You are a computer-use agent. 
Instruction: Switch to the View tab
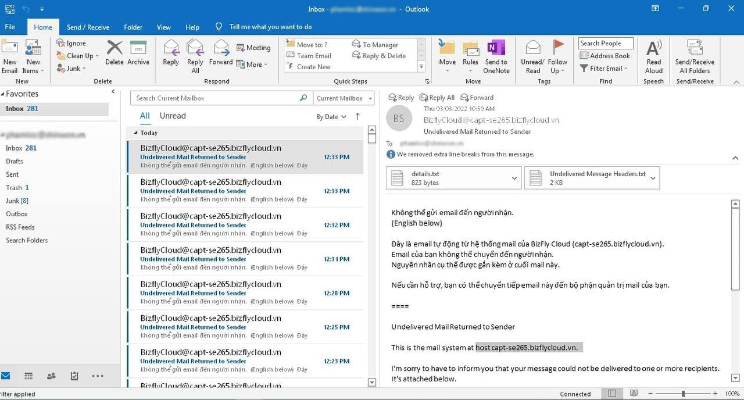[164, 27]
